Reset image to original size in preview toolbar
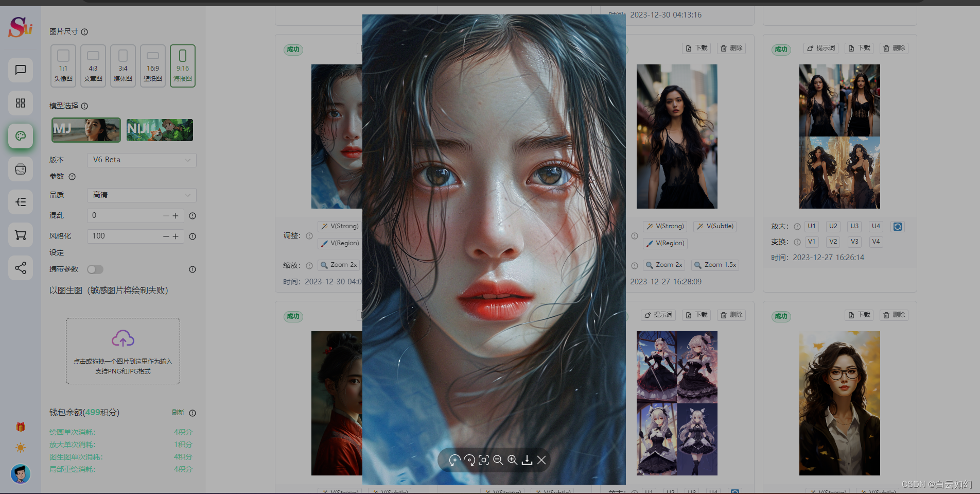The height and width of the screenshot is (494, 980). point(483,460)
